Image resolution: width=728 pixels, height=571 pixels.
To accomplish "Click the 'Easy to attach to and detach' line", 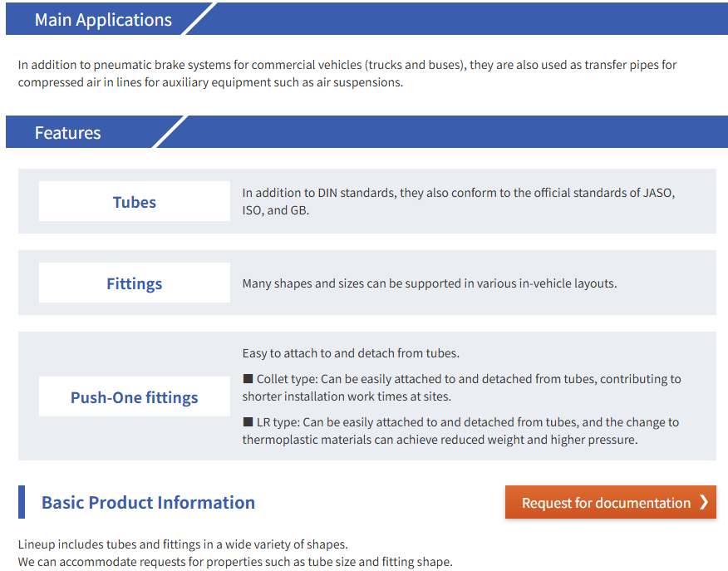I will [x=351, y=353].
